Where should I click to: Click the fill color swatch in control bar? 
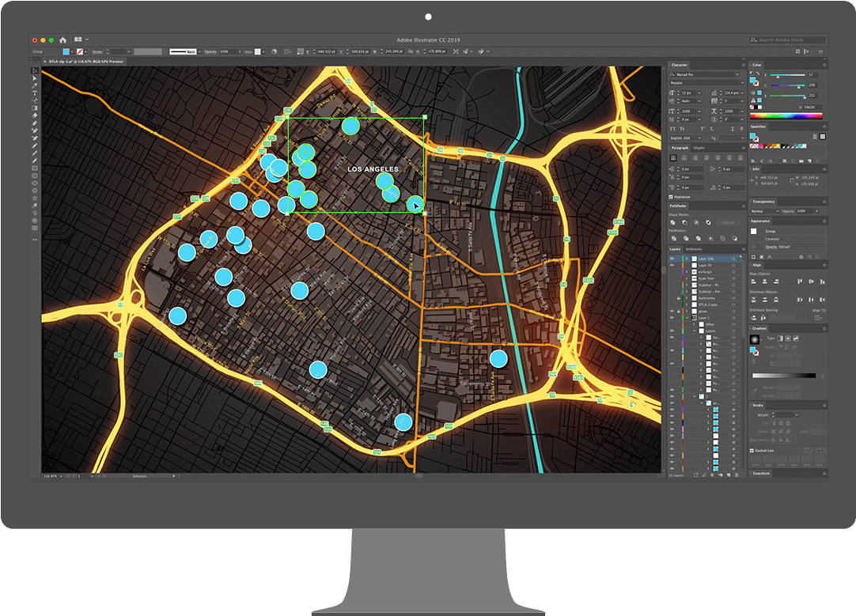66,52
